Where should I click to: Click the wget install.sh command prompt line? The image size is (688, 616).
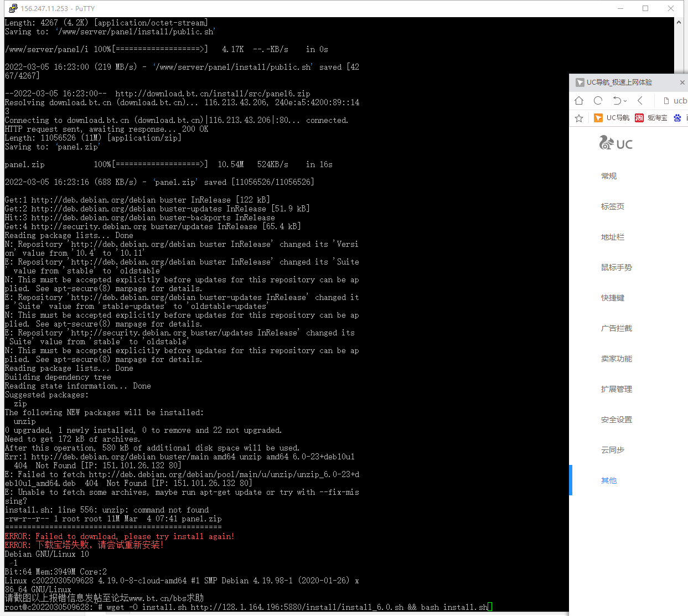coord(248,607)
